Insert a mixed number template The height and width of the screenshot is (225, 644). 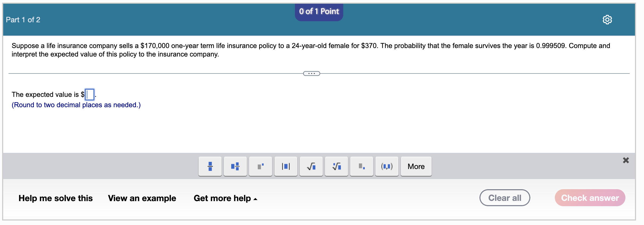[x=235, y=166]
